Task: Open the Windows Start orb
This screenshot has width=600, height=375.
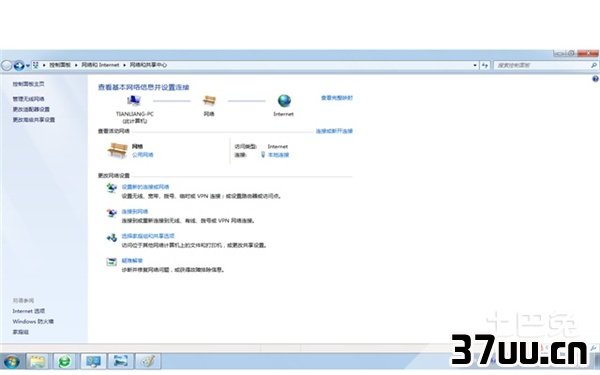Action: 11,362
